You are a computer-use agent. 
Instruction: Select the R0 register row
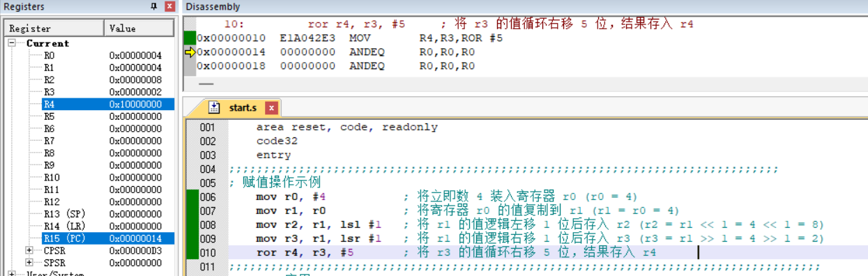89,55
